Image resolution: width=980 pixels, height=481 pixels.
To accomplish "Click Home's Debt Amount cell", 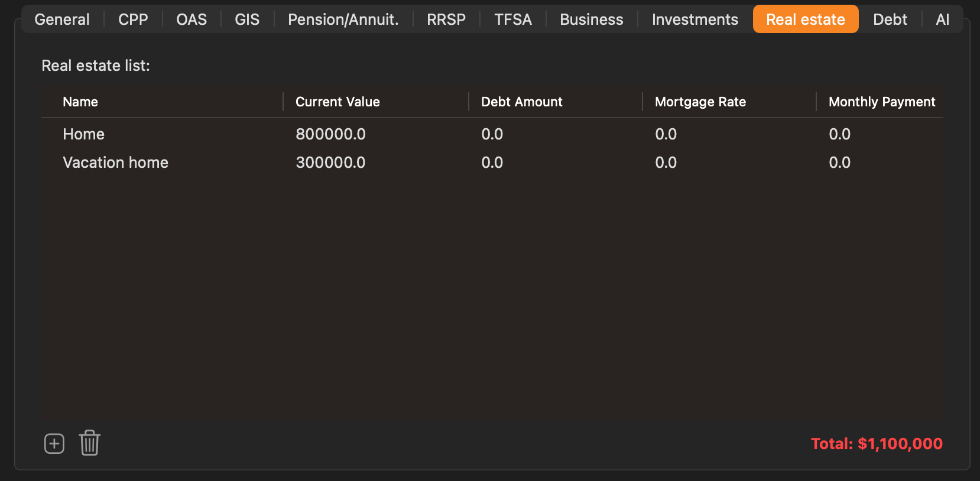I will [x=492, y=134].
